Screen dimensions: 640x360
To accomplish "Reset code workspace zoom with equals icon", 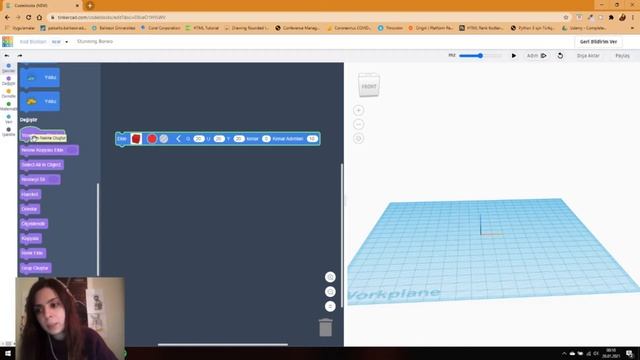I will (330, 307).
